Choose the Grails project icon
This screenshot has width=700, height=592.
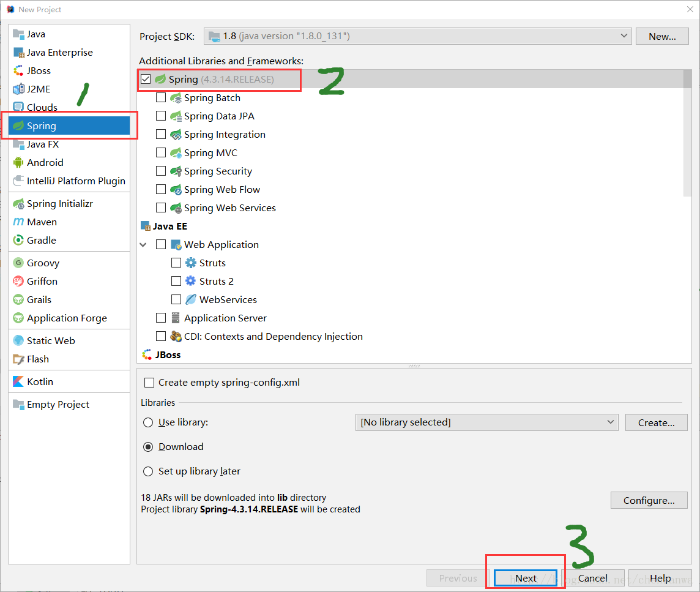click(x=18, y=299)
